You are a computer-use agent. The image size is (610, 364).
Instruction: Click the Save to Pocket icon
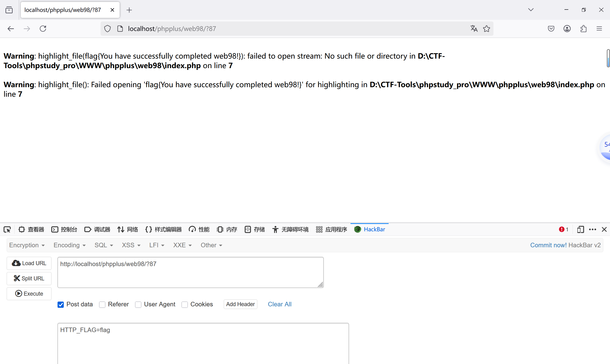pos(551,29)
